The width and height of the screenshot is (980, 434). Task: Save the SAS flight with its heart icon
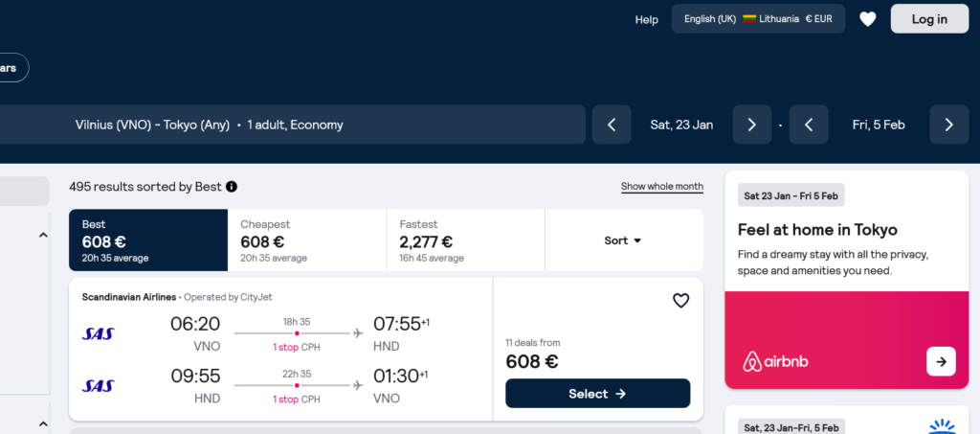(680, 301)
